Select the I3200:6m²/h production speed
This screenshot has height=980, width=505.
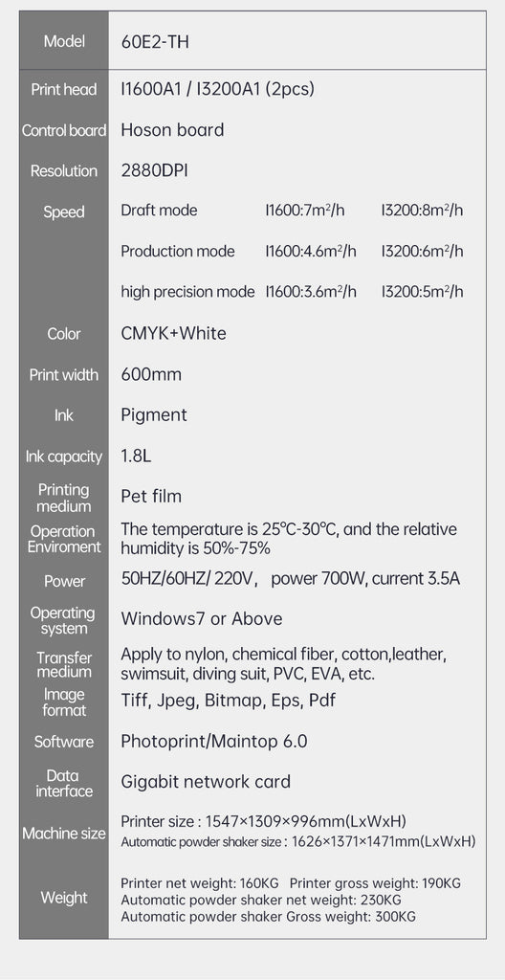point(423,251)
